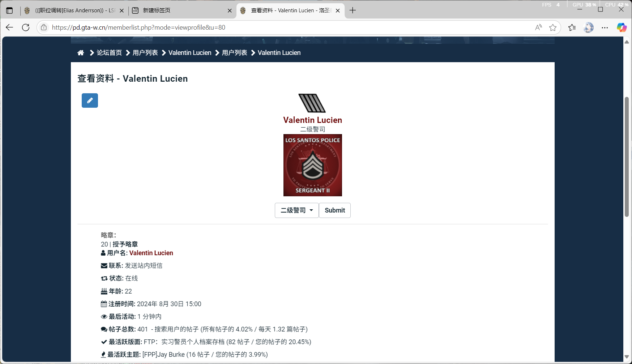Go to forum home via house icon
632x364 pixels.
coord(81,53)
